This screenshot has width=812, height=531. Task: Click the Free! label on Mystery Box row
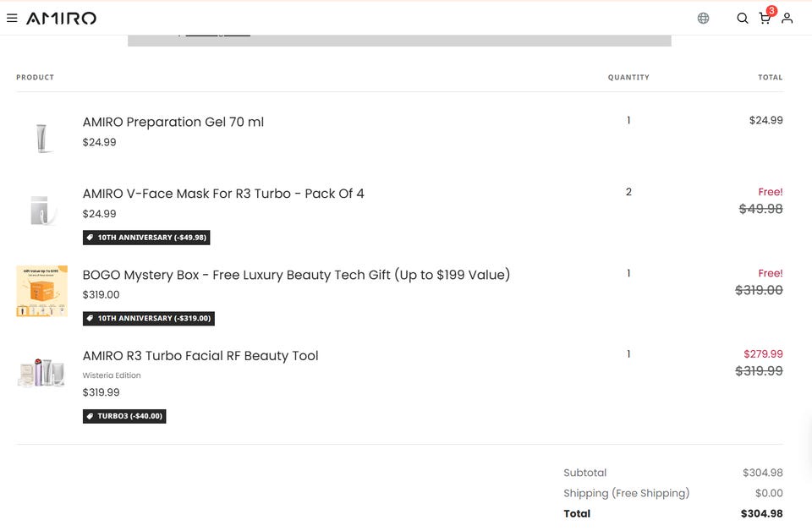coord(771,273)
